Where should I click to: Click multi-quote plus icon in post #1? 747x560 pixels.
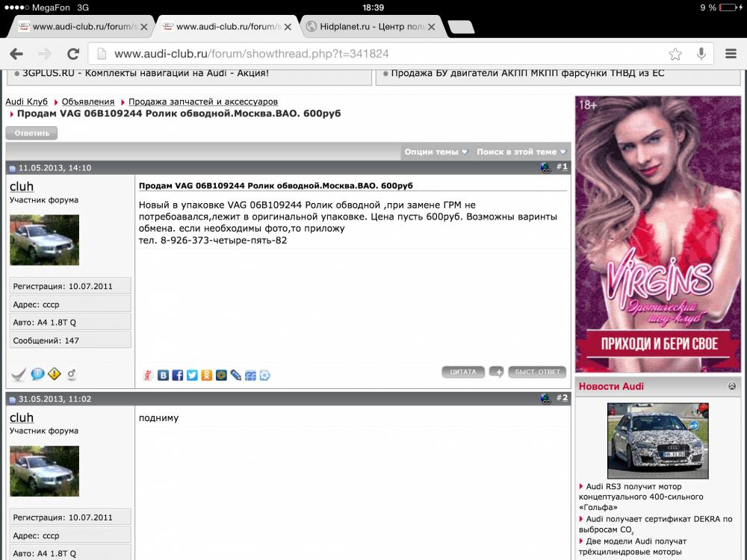(x=497, y=372)
